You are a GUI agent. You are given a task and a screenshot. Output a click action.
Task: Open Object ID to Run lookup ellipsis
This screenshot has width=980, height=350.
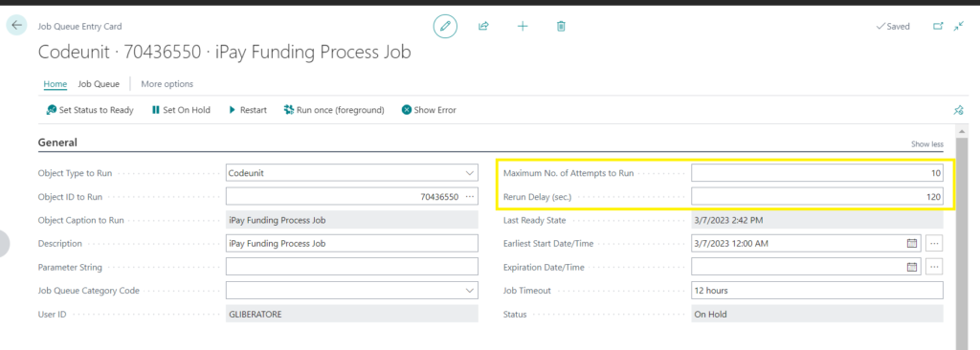pos(470,197)
